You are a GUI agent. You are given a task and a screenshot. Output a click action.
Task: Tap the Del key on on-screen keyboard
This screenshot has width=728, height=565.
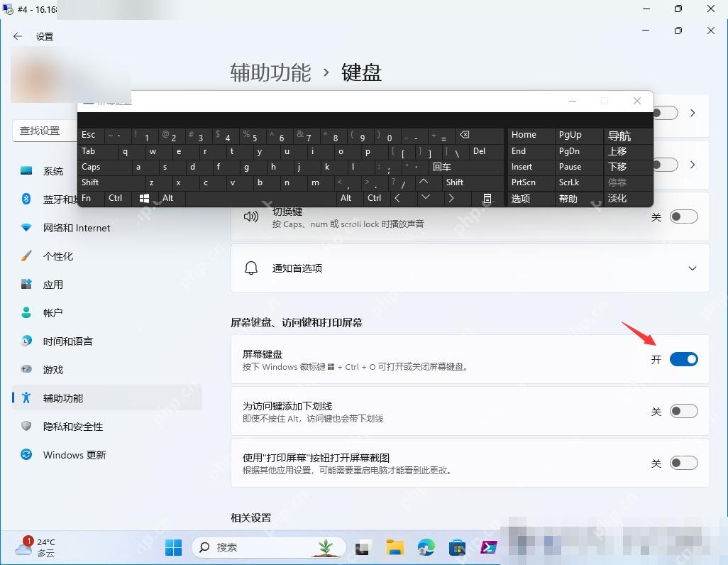point(486,151)
